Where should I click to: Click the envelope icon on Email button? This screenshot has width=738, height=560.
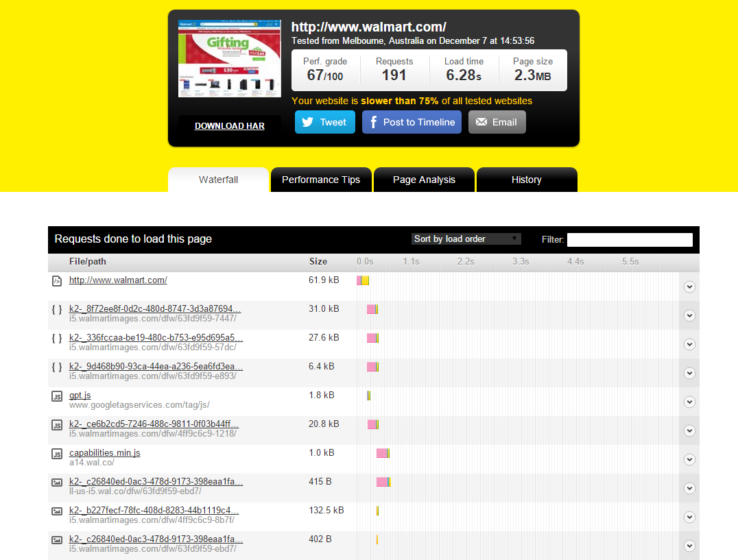click(481, 122)
